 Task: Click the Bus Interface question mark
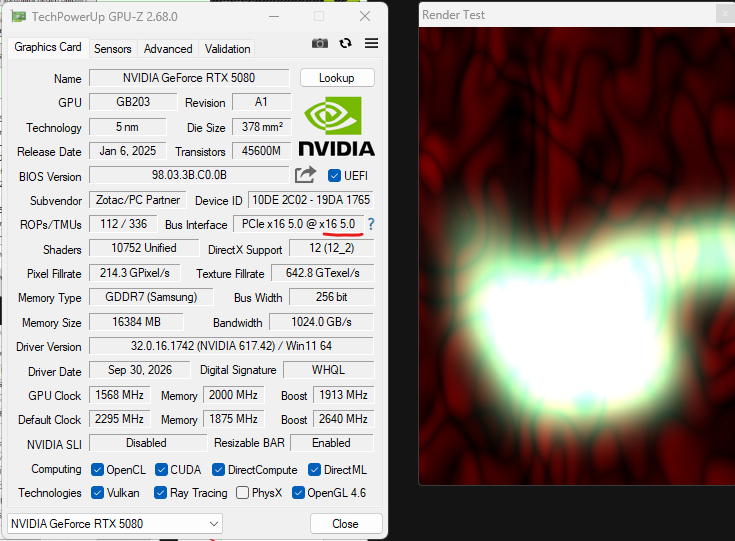(x=371, y=224)
